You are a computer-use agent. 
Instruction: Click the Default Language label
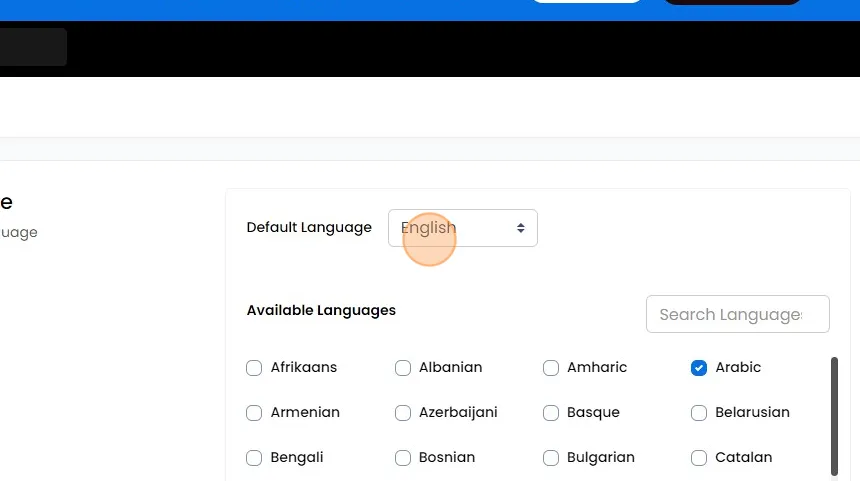(309, 227)
